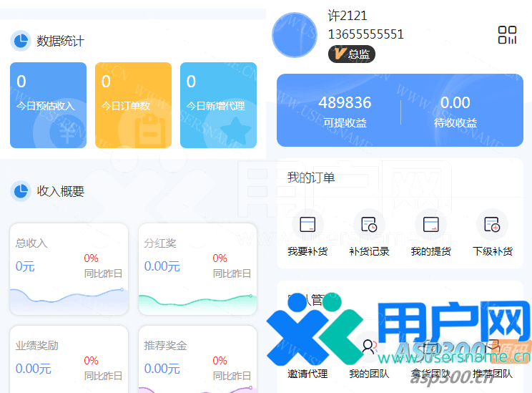
Task: Click the 我的订单 section title
Action: [311, 178]
